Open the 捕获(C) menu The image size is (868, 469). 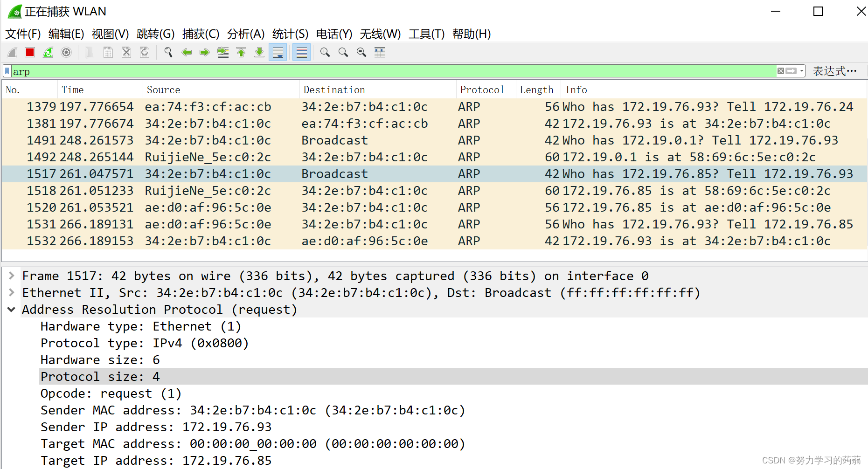click(x=201, y=34)
